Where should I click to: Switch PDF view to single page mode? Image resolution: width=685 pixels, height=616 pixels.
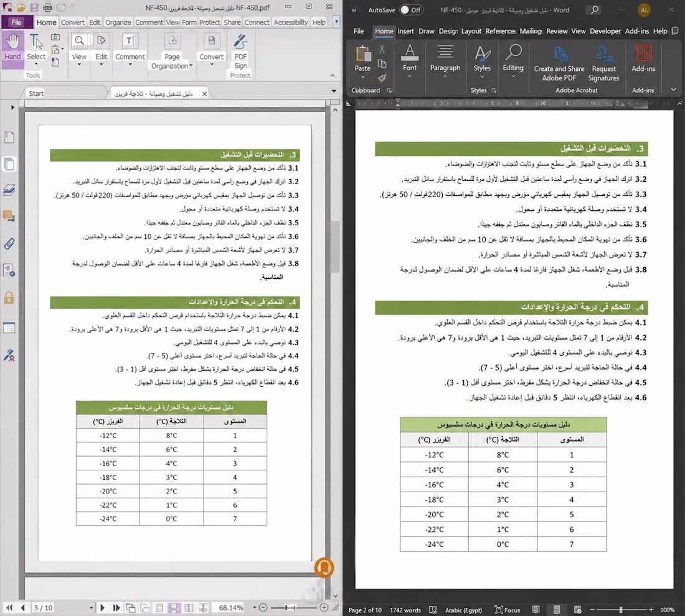pos(160,607)
